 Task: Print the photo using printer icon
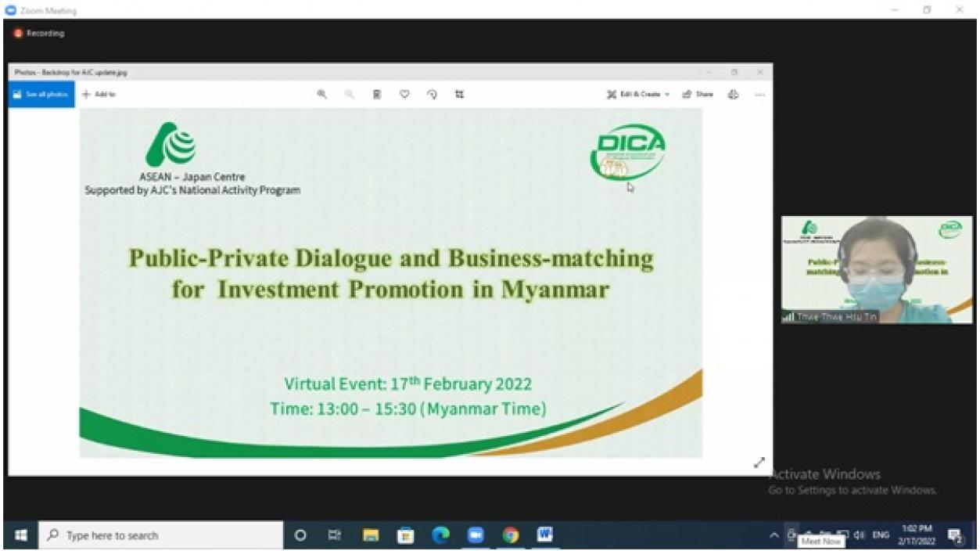(733, 95)
